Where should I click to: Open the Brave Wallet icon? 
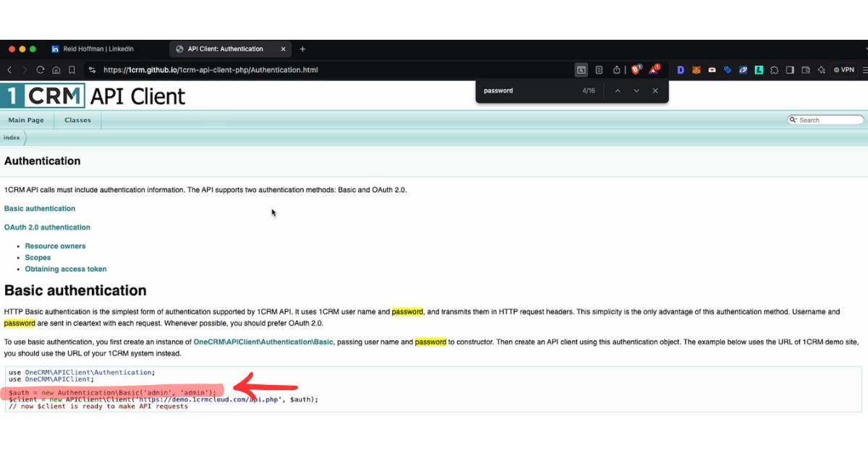tap(805, 70)
